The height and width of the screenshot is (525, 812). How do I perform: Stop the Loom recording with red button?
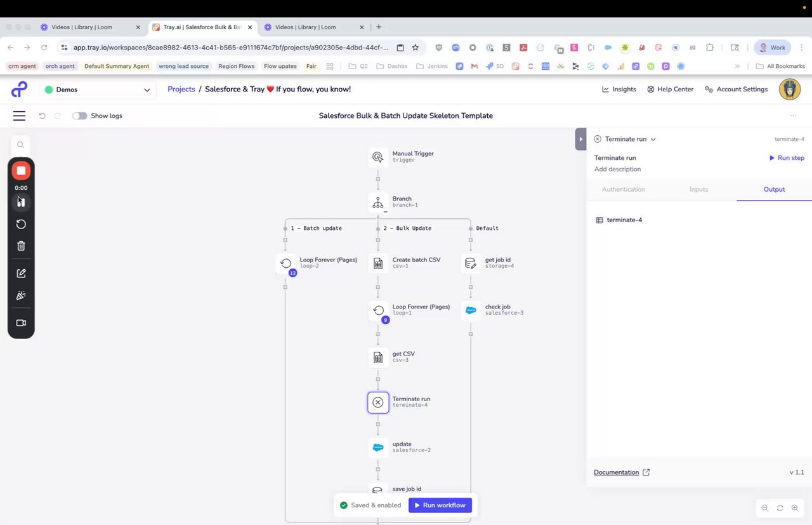point(21,171)
